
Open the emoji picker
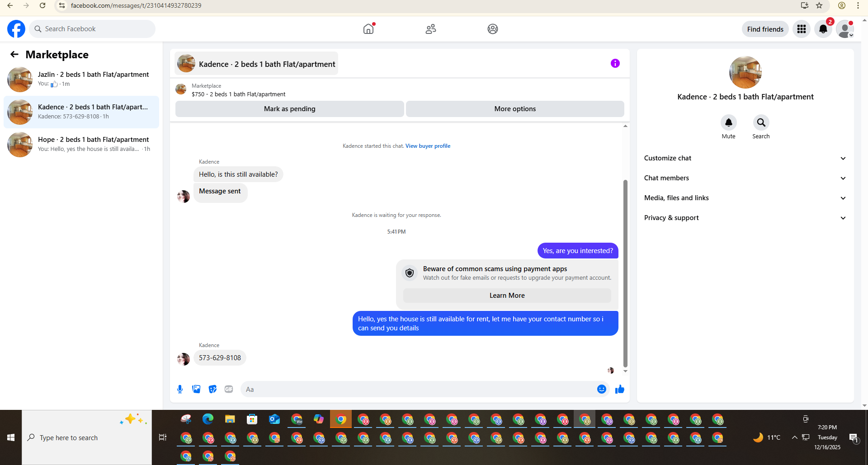pos(602,389)
